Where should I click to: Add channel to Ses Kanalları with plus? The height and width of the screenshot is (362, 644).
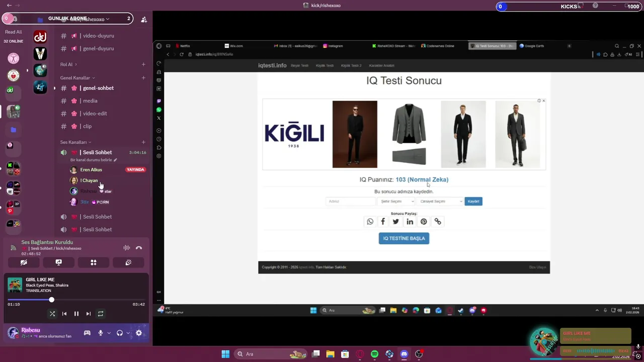click(x=143, y=142)
